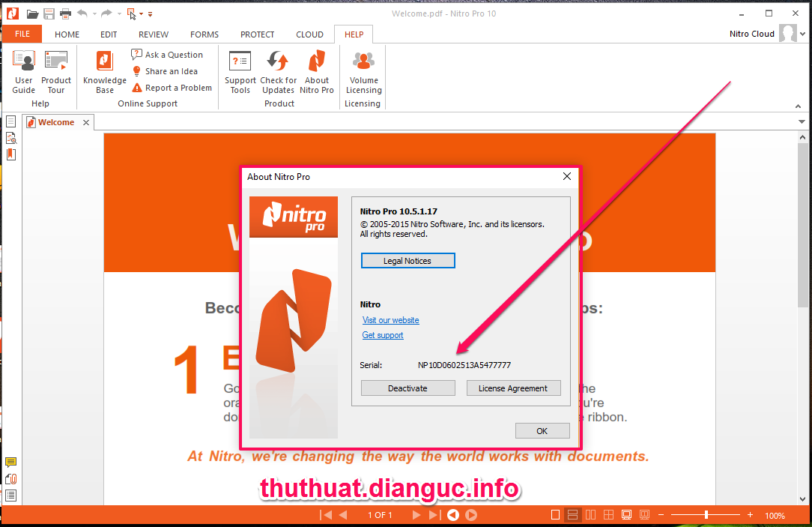Viewport: 812px width, 527px height.
Task: Select facing pages view layout
Action: pyautogui.click(x=591, y=515)
